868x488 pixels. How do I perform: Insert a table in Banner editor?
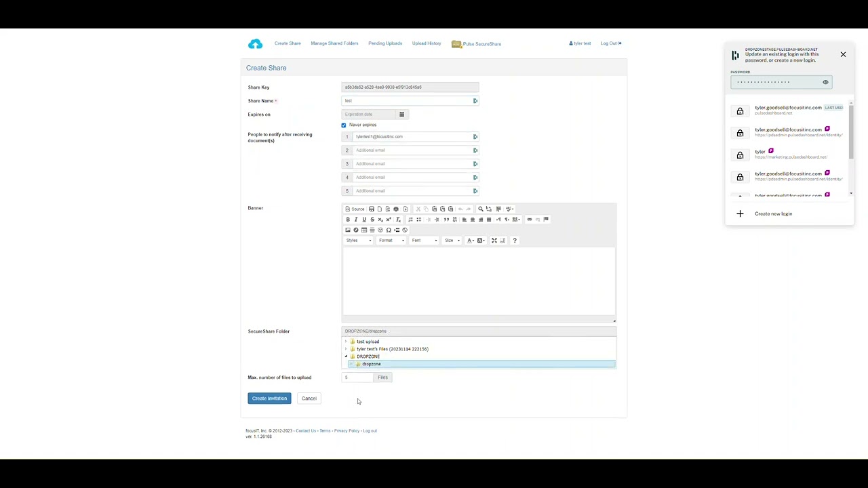(x=364, y=230)
